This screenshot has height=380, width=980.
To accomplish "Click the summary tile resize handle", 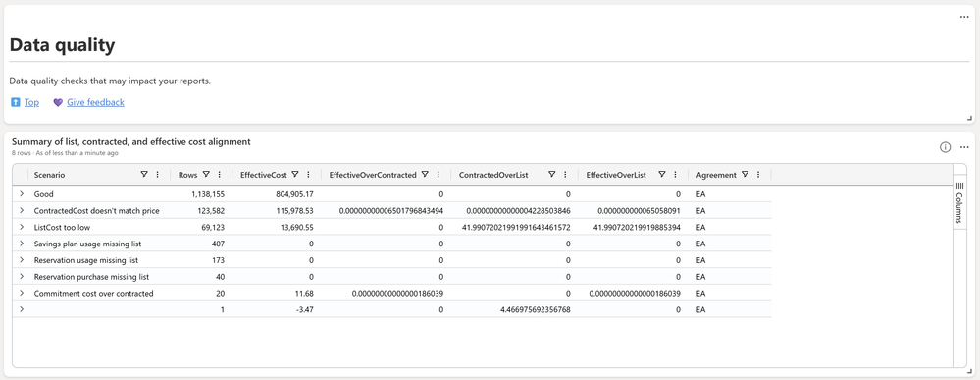I will 969,371.
